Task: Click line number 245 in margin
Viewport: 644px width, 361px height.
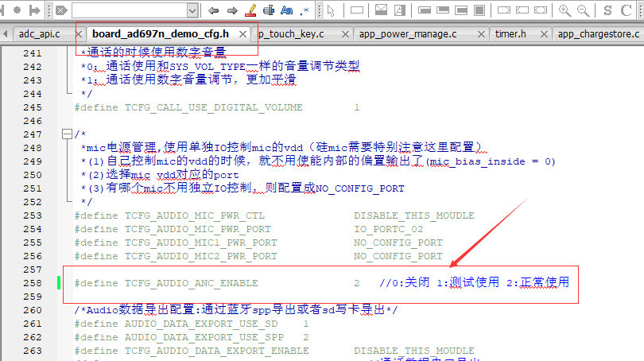Action: 33,107
